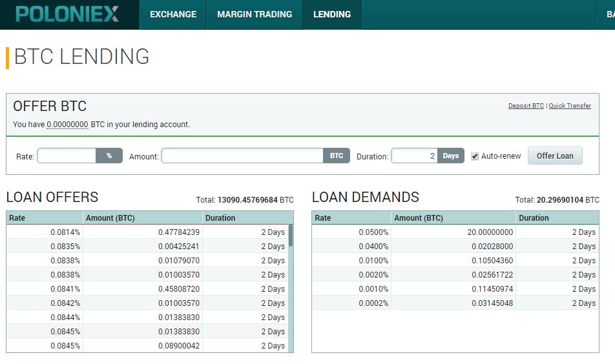Select loan demand amount 20.00000000
Viewport: 615px width, 364px height.
[490, 232]
